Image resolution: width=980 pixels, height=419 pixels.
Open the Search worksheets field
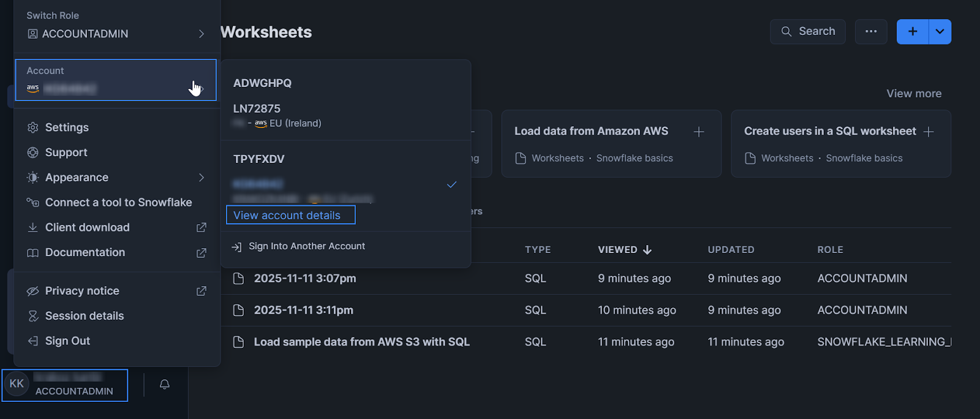pyautogui.click(x=807, y=31)
